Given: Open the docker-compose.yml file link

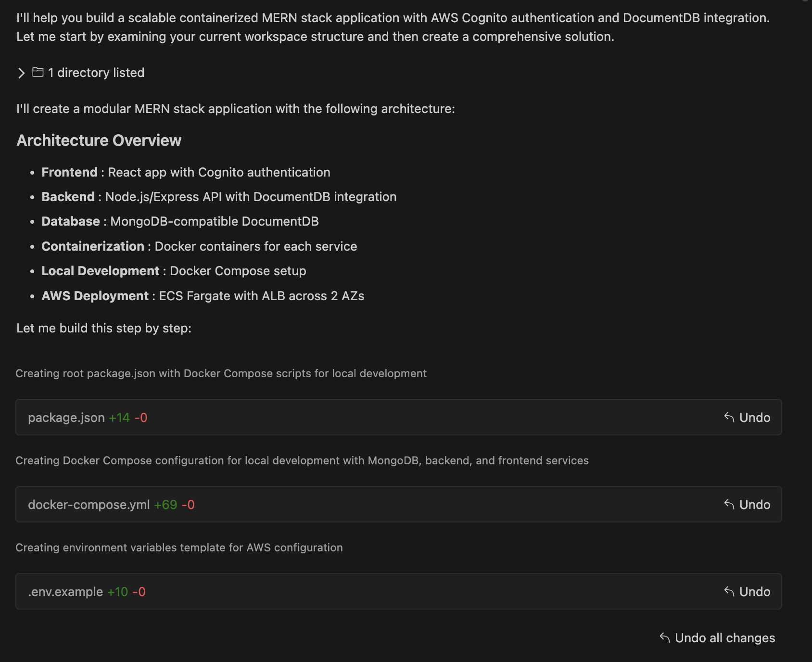Looking at the screenshot, I should [89, 505].
